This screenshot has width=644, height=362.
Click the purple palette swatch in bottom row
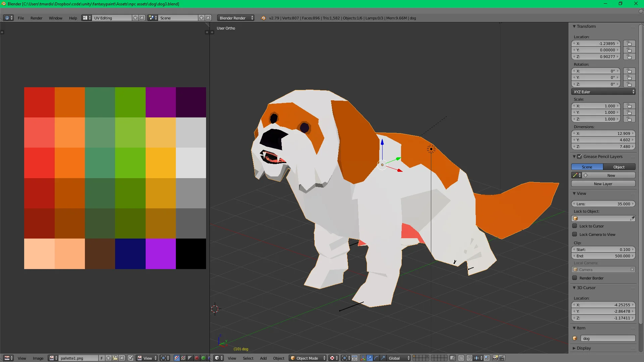click(x=160, y=254)
